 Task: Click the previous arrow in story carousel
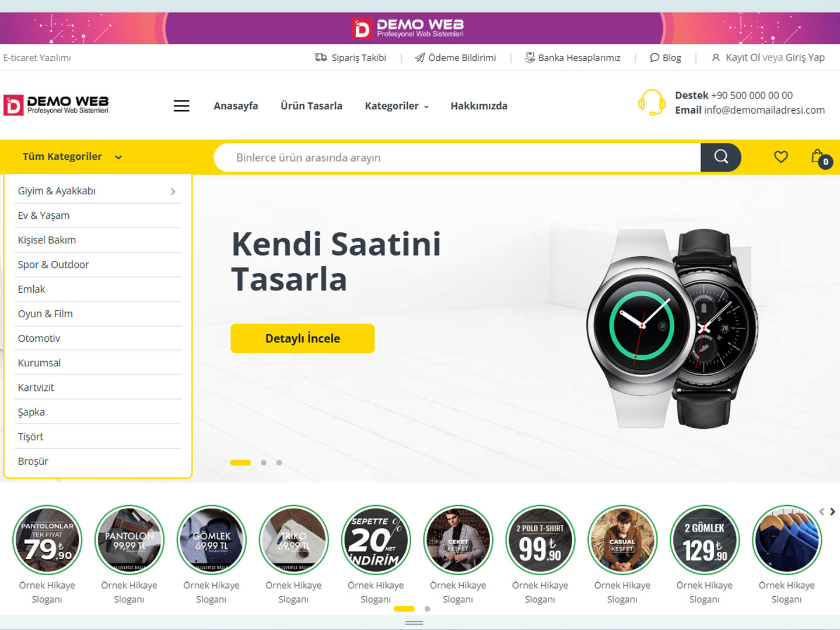821,512
